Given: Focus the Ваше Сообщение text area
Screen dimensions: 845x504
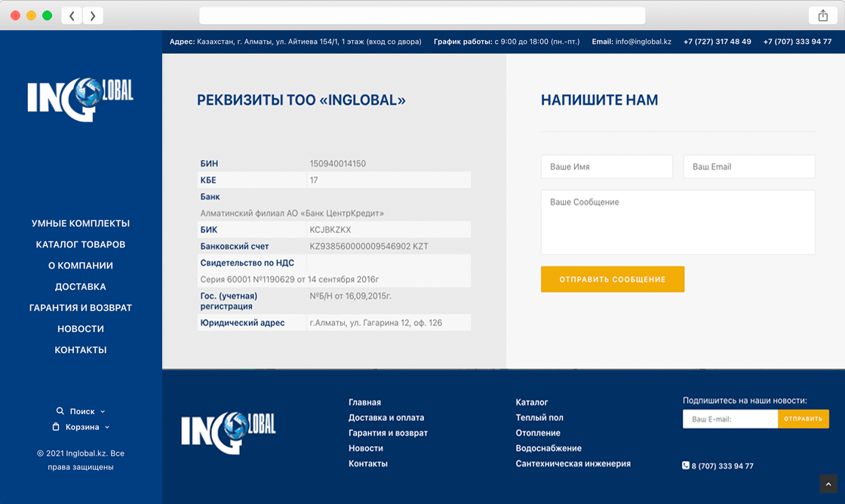Looking at the screenshot, I should tap(678, 222).
